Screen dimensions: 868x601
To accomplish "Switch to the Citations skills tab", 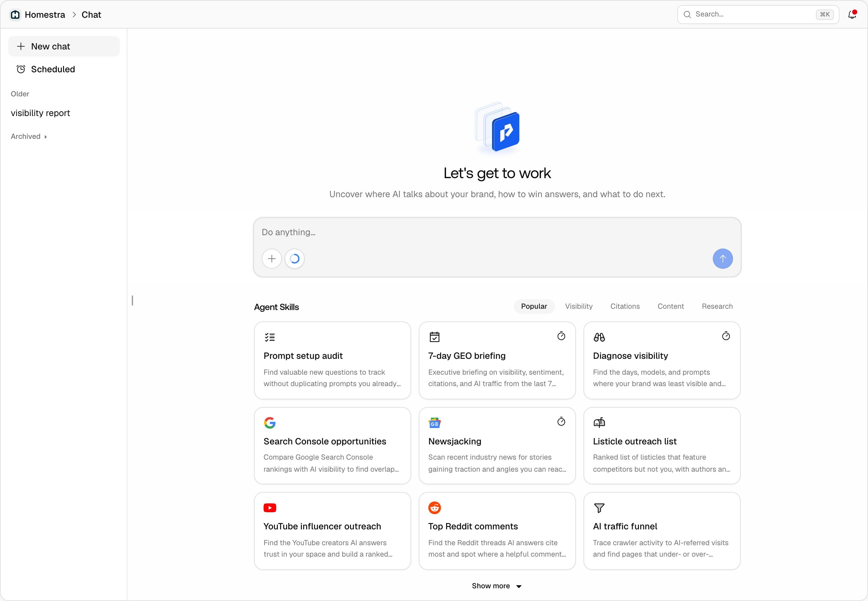I will pos(625,306).
